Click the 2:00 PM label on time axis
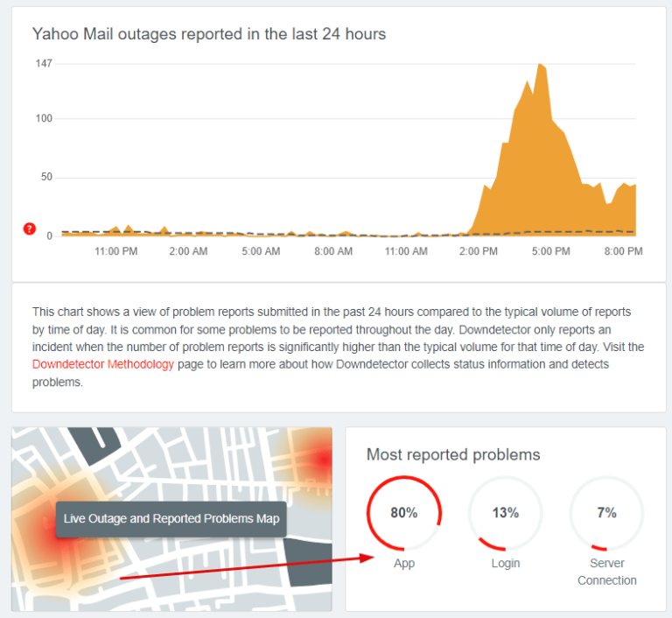 [479, 251]
